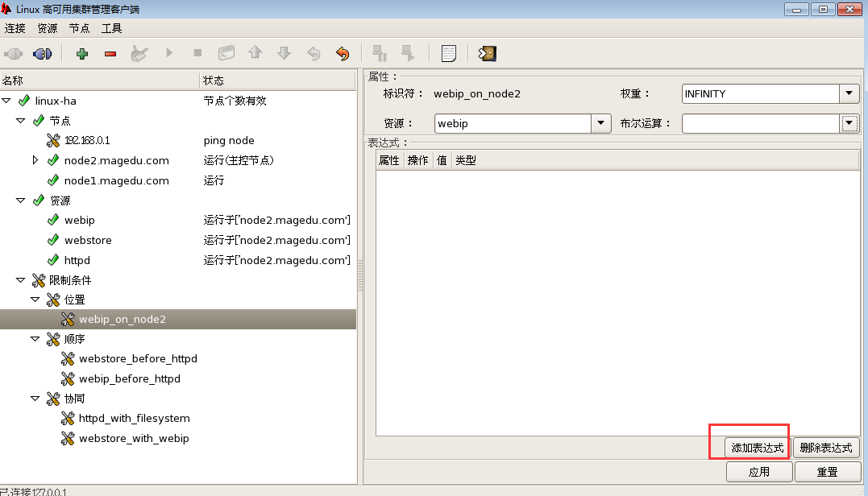Open the 资源 menu in menu bar
The width and height of the screenshot is (868, 496).
tap(47, 28)
